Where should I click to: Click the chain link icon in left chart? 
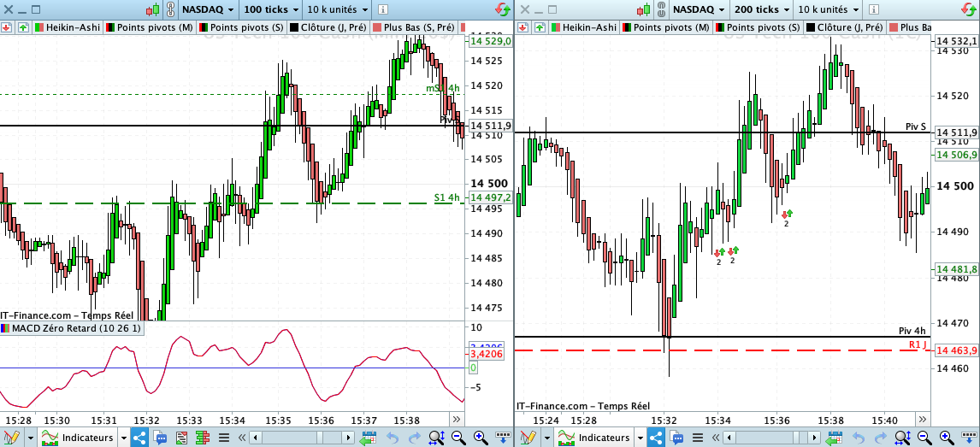[171, 9]
